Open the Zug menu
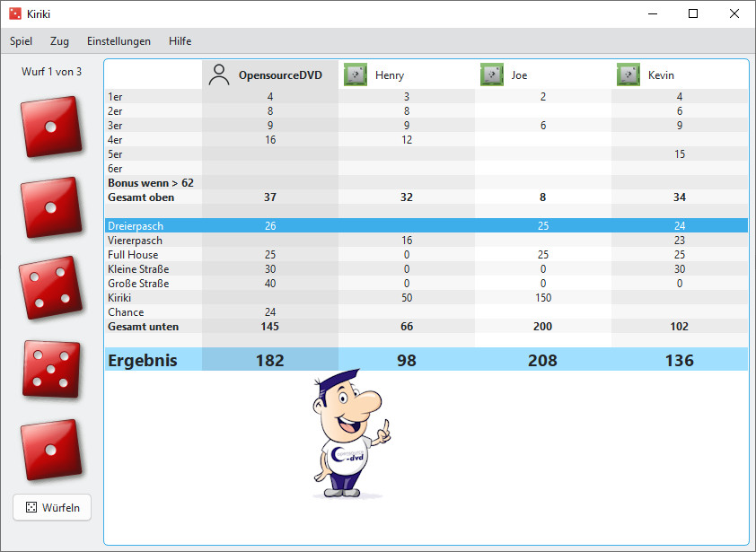The height and width of the screenshot is (552, 756). coord(59,41)
